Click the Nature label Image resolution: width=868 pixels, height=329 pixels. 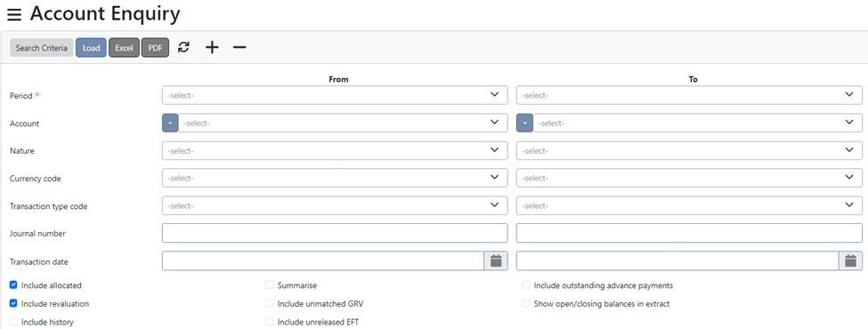(22, 151)
